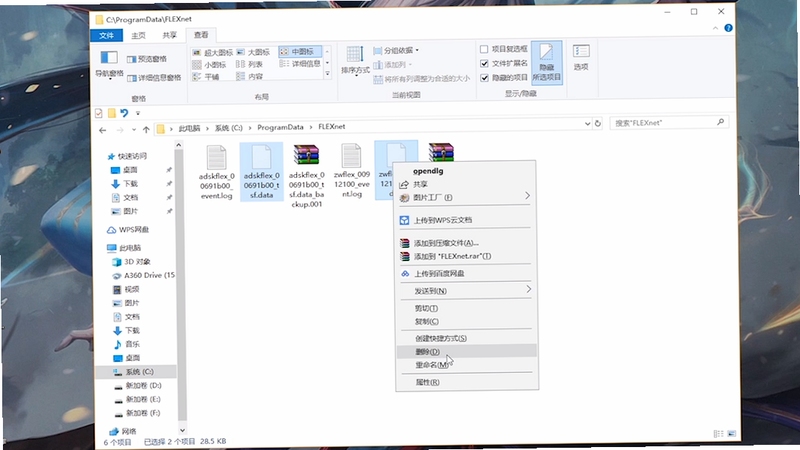Open the navigation pane (导航窗格) button

coord(109,64)
